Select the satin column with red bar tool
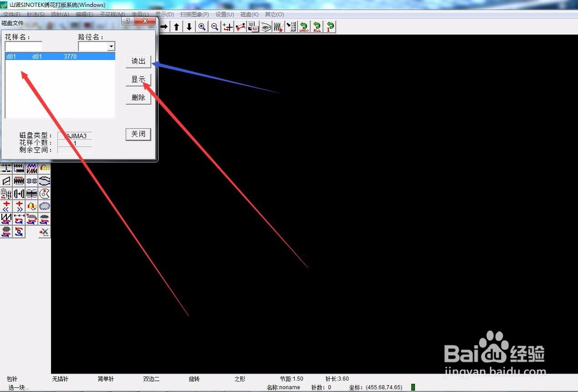This screenshot has width=578, height=392. coord(19,181)
